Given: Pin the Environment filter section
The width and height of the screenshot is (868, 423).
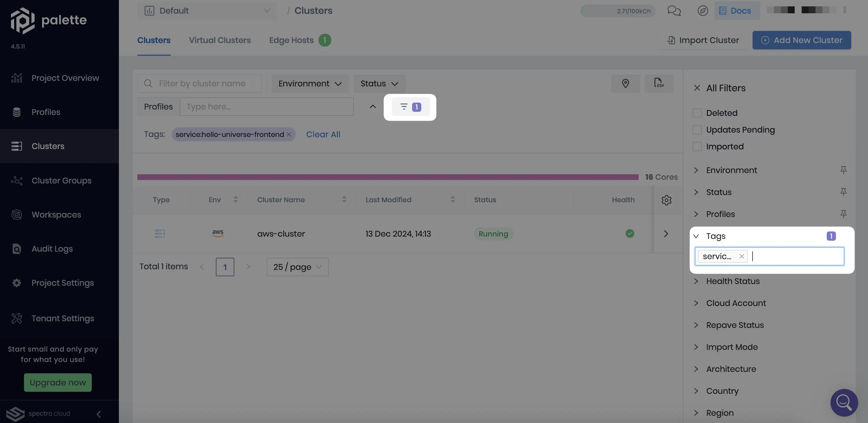Looking at the screenshot, I should (x=843, y=170).
